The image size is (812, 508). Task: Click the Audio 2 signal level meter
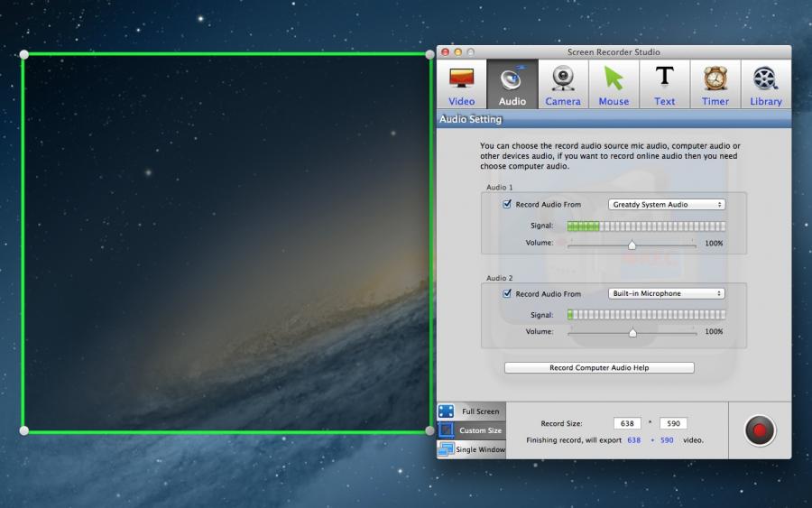(x=646, y=314)
